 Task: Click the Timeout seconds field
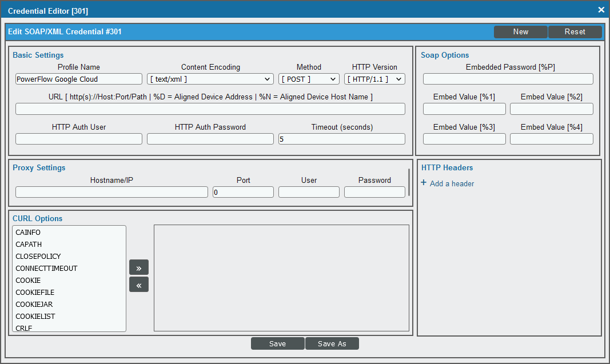[x=341, y=139]
